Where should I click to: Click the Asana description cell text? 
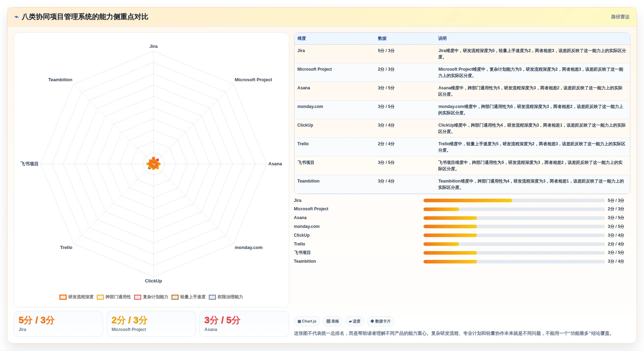[530, 91]
